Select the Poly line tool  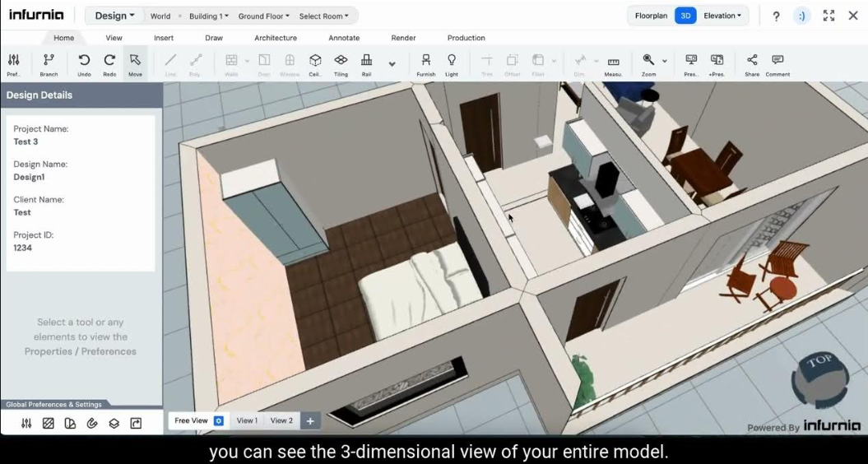[x=196, y=64]
